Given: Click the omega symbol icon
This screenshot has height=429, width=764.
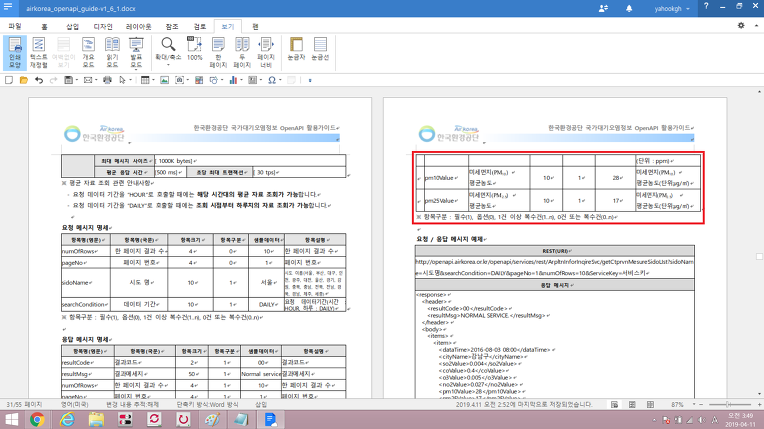Looking at the screenshot, I should [272, 80].
